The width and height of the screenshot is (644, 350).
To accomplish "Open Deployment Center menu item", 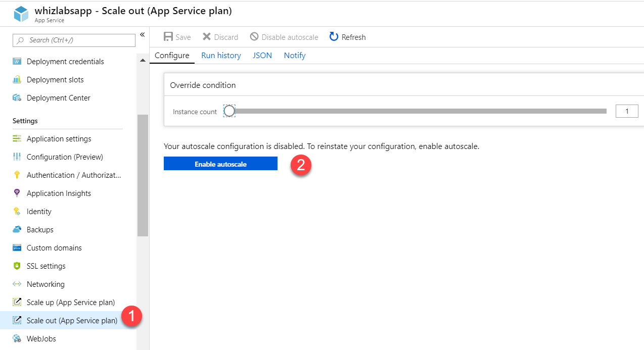I will [x=59, y=98].
